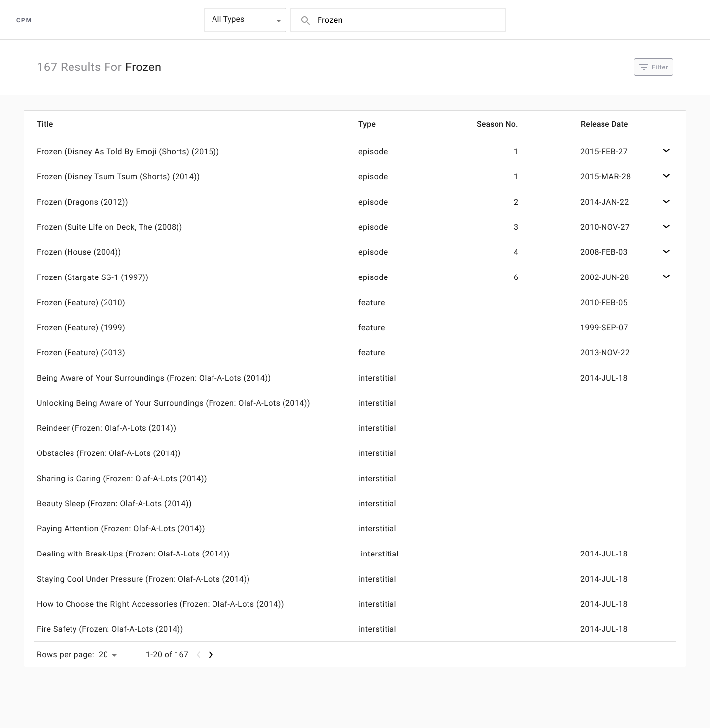Click the search field containing Frozen

[398, 20]
